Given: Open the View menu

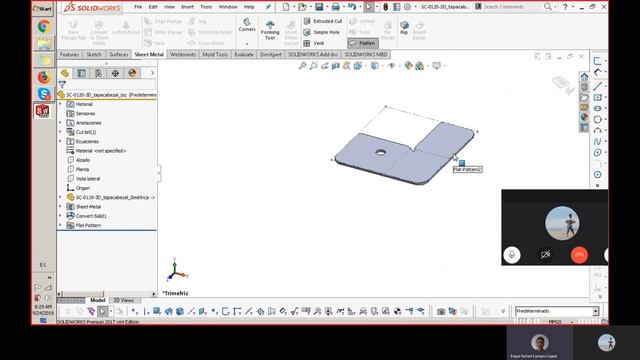Looking at the screenshot, I should 169,7.
